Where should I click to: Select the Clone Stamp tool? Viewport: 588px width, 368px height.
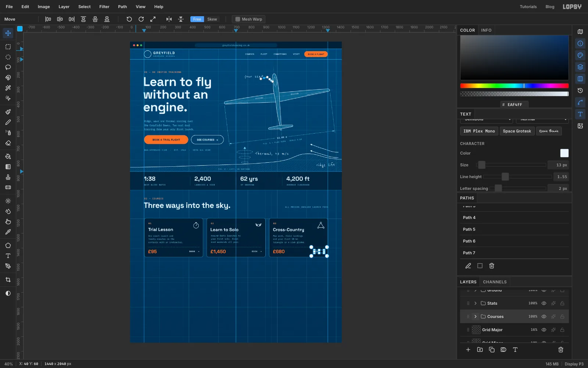[x=8, y=177]
